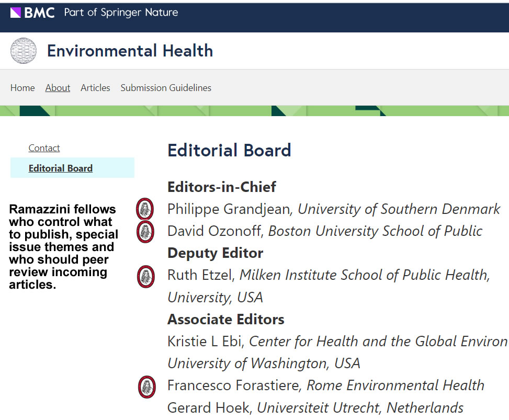Select Editorial Board in the sidebar

point(61,168)
